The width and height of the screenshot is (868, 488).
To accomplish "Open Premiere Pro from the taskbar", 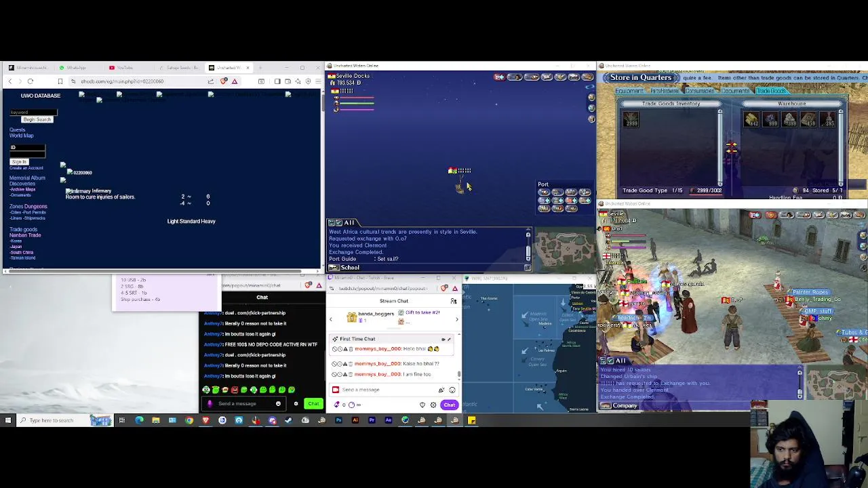I will coord(372,420).
